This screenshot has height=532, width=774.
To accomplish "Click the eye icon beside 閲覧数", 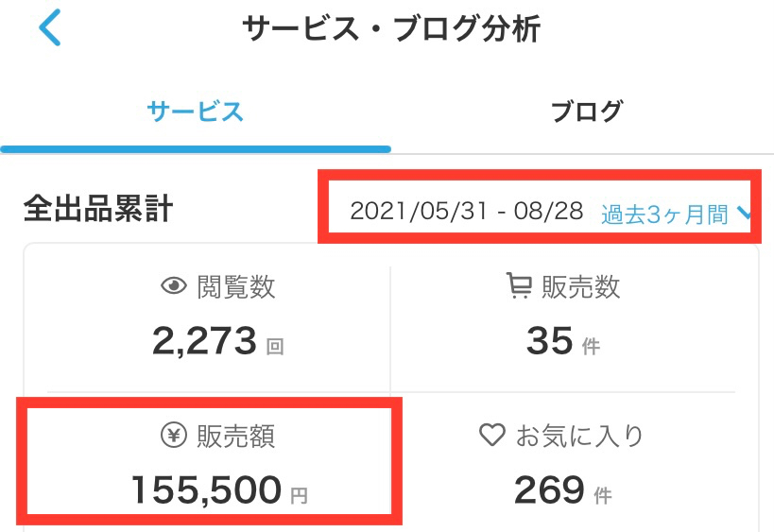I will [x=174, y=287].
